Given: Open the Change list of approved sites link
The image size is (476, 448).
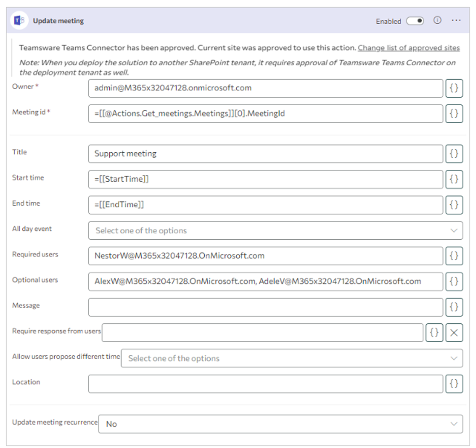Looking at the screenshot, I should tap(409, 47).
